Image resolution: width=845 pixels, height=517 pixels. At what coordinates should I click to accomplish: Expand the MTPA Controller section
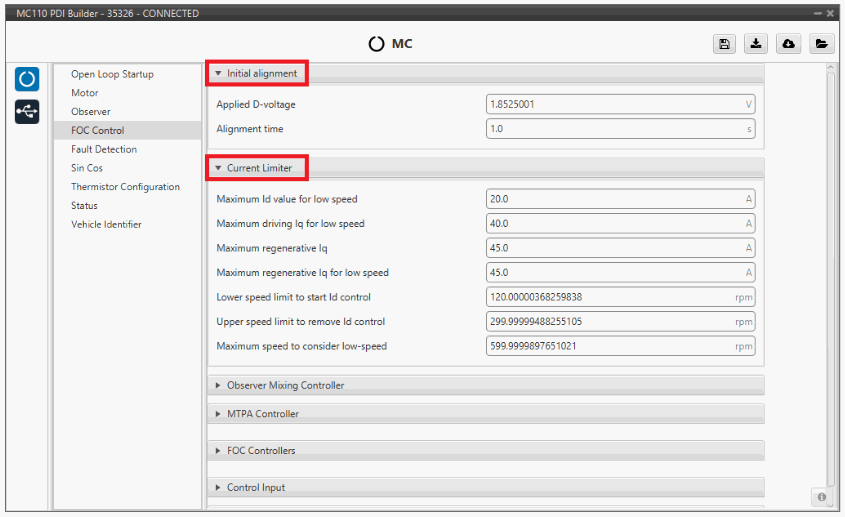pos(262,414)
